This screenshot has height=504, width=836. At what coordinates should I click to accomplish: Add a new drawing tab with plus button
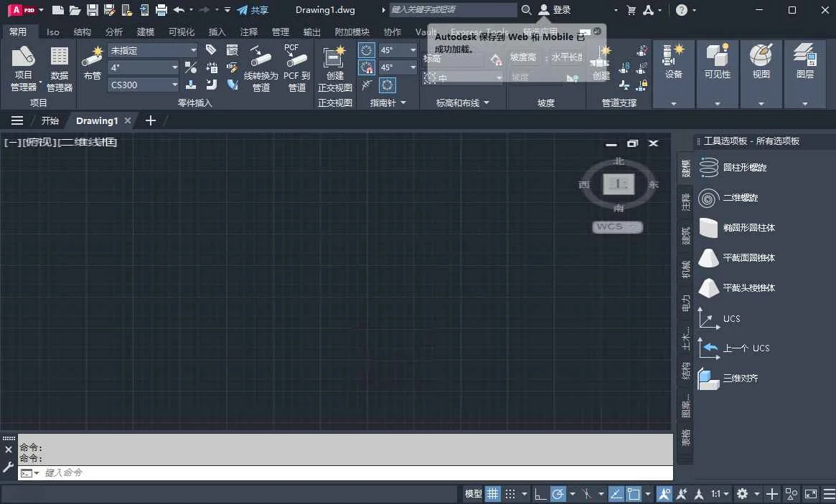click(151, 121)
